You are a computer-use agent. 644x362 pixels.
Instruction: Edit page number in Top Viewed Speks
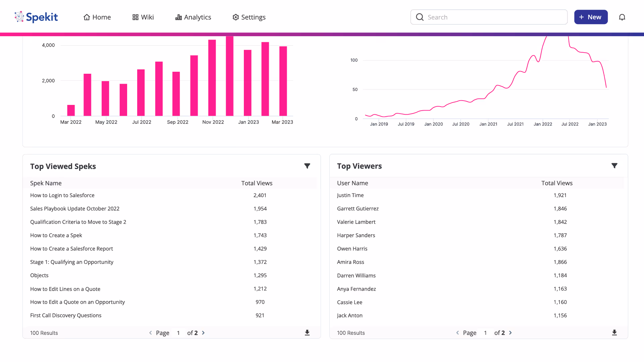178,333
